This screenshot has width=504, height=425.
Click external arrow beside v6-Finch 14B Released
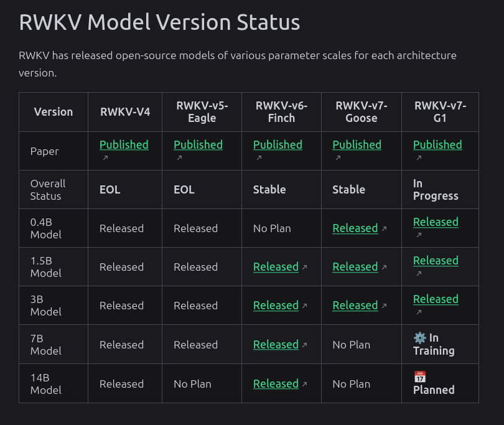pos(304,385)
